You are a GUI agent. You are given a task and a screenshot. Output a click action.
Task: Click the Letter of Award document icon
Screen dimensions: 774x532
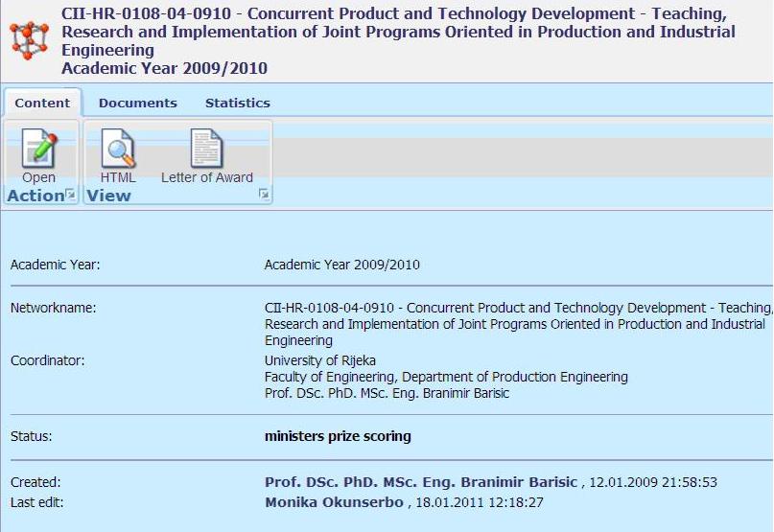coord(206,150)
